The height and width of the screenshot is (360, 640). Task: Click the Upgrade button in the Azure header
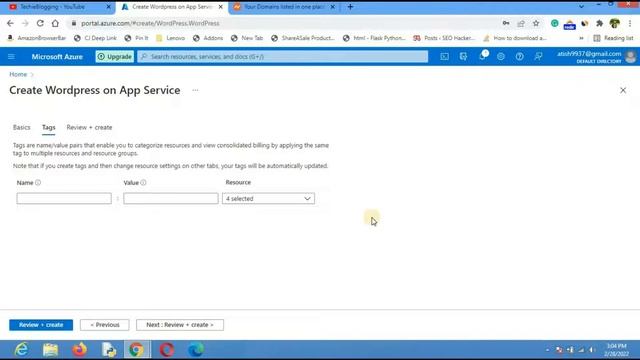click(x=115, y=56)
